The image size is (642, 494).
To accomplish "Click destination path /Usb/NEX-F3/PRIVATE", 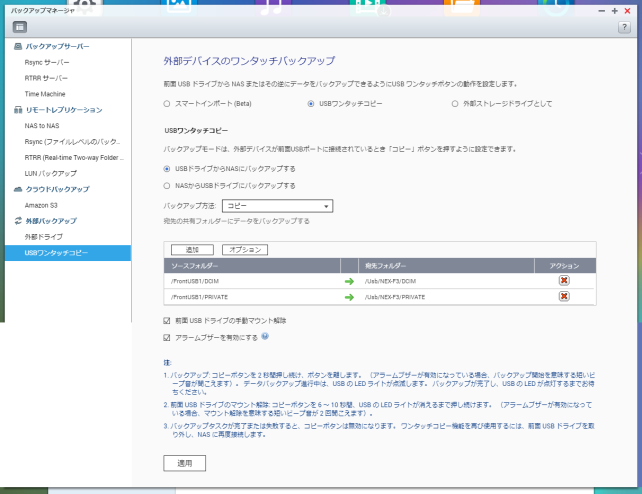I will (395, 297).
